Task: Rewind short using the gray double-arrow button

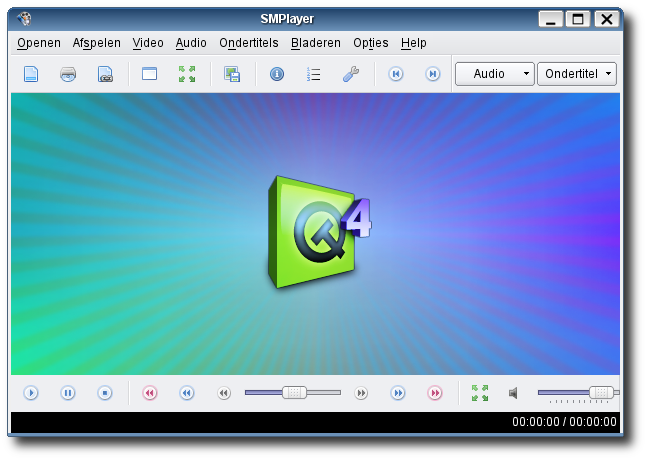Action: pyautogui.click(x=224, y=393)
